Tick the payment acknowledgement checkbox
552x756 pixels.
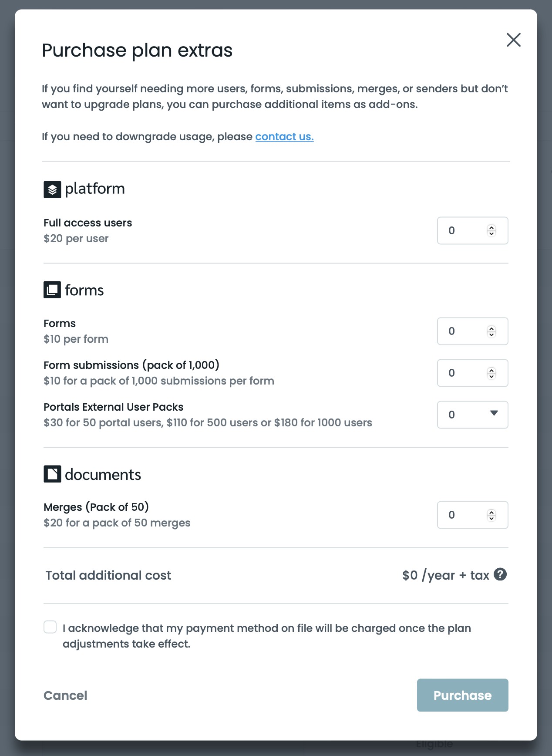click(50, 627)
